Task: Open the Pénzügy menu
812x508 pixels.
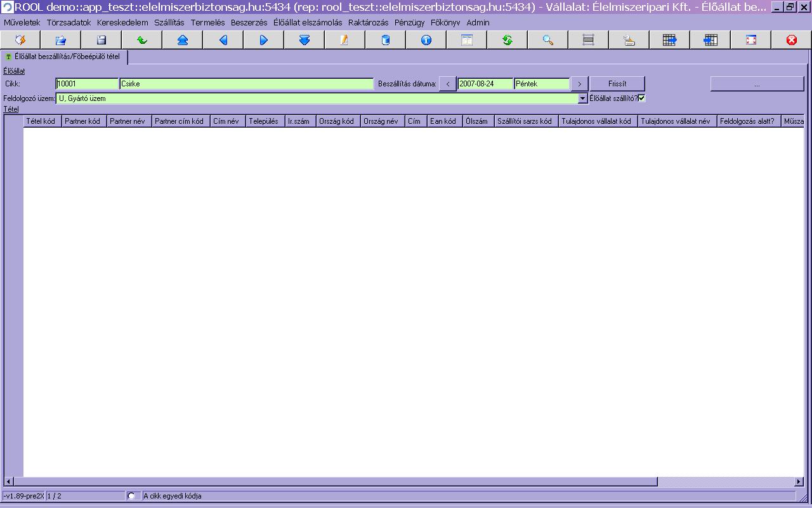Action: [x=410, y=22]
